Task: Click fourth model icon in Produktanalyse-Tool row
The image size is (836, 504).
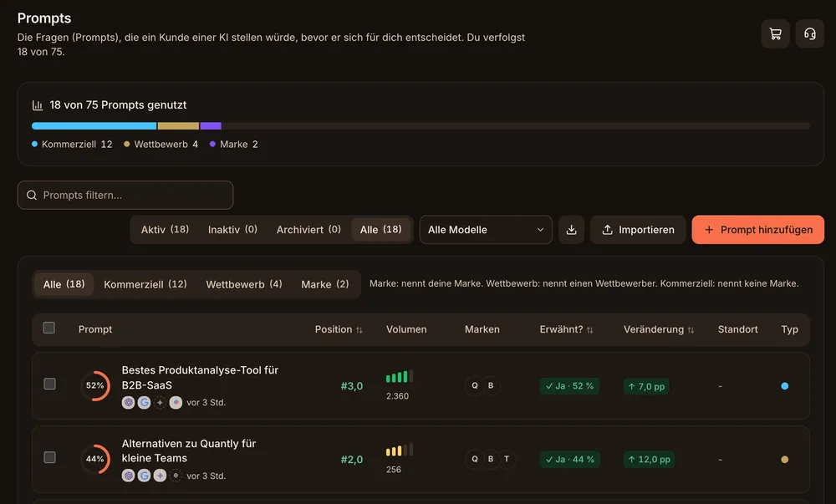Action: (x=176, y=402)
